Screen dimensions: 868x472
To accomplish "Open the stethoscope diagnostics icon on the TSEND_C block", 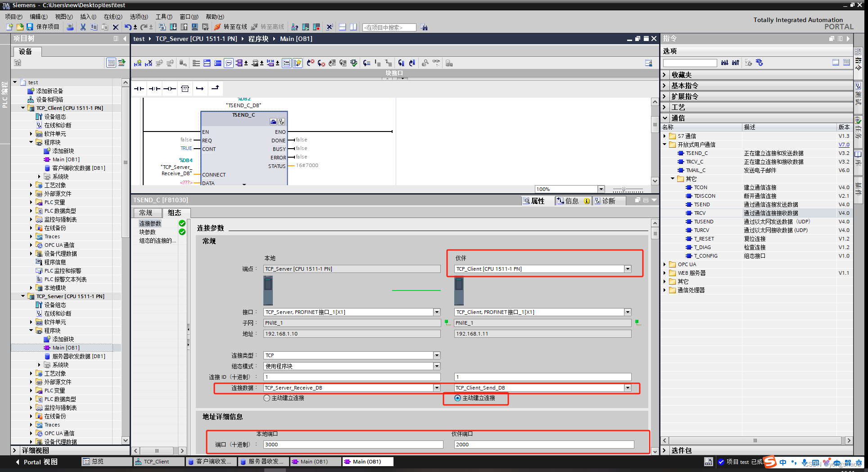I will coord(281,122).
